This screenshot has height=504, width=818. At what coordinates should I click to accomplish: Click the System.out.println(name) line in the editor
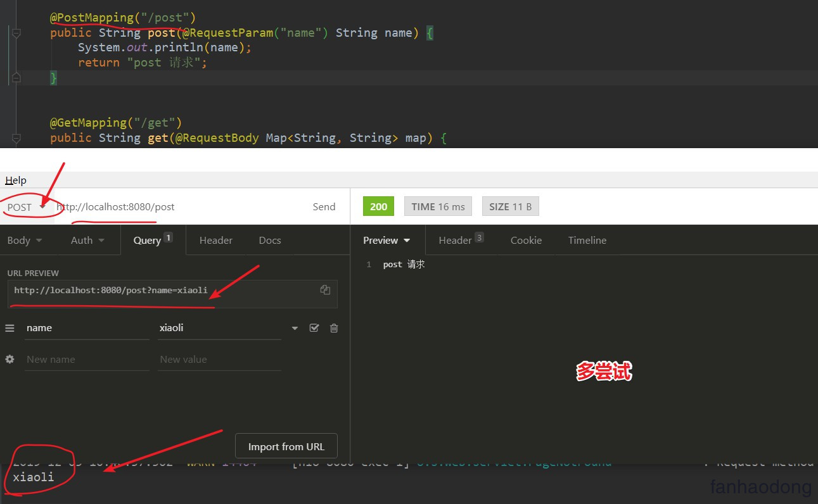tap(165, 47)
